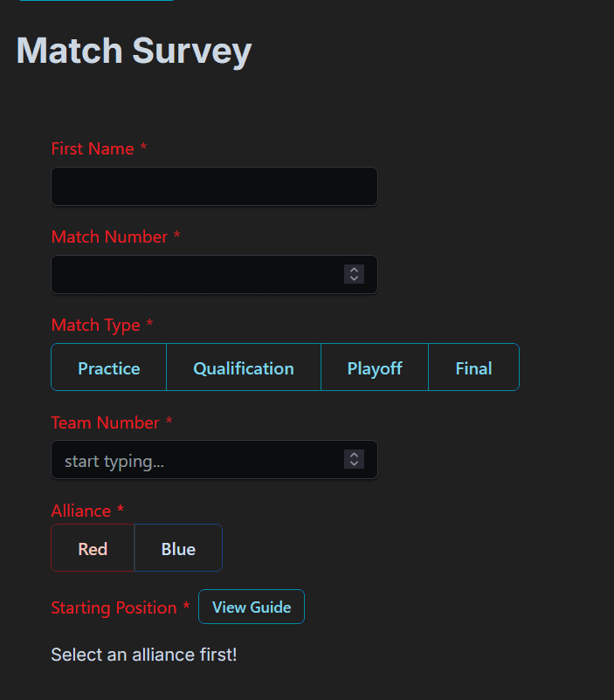Click the First Name label
The image size is (614, 700).
point(93,148)
